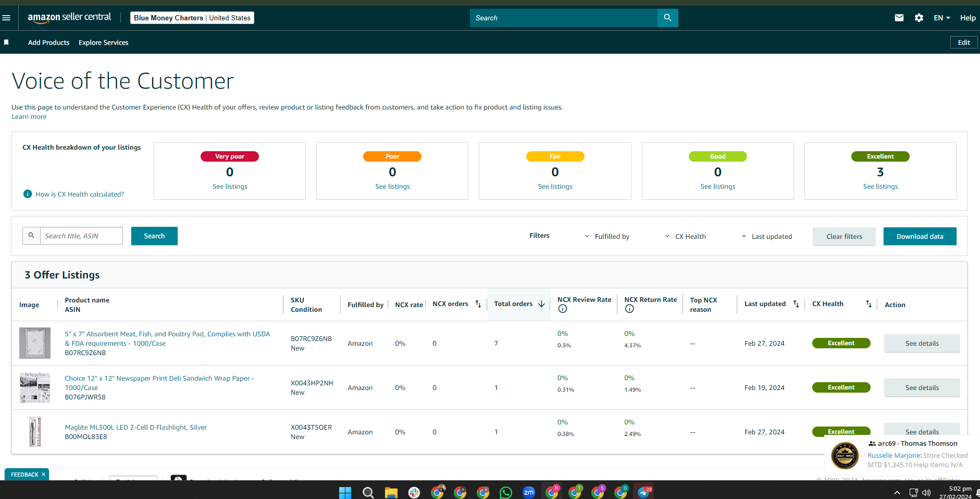Image resolution: width=980 pixels, height=499 pixels.
Task: Open Windows Start menu
Action: pyautogui.click(x=345, y=492)
